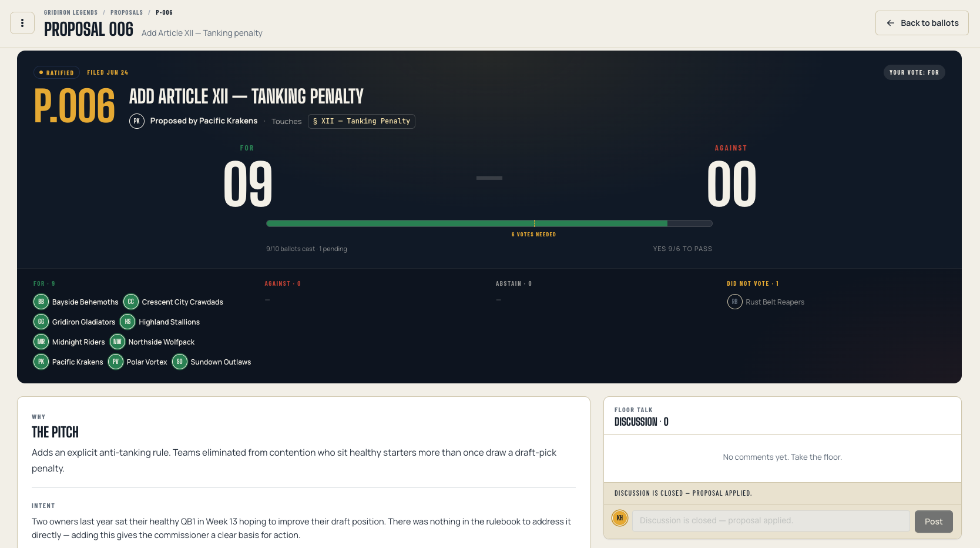Click the SO Sundown Outlaws avatar
This screenshot has width=980, height=548.
pos(180,362)
